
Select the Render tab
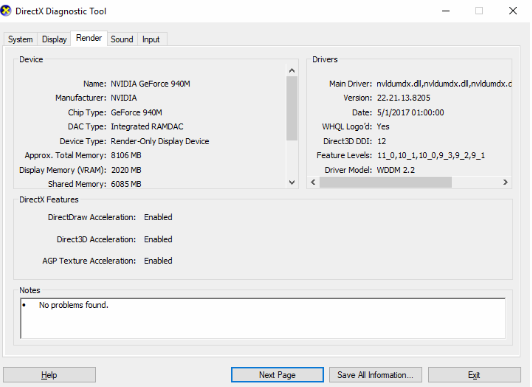89,38
